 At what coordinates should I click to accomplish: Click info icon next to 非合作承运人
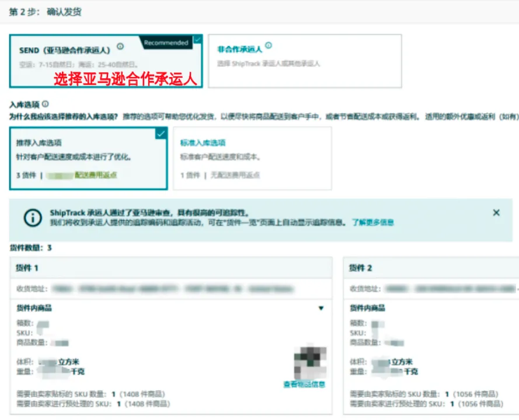point(269,45)
